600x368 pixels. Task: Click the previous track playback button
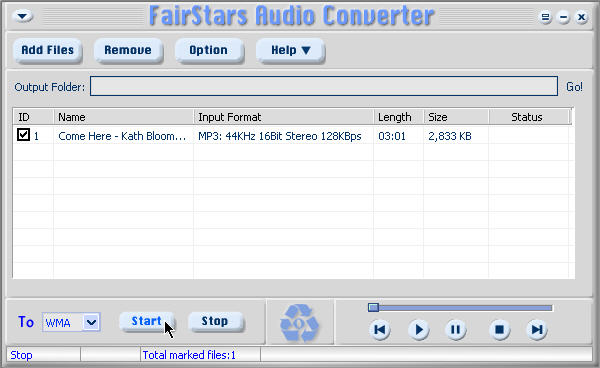pyautogui.click(x=380, y=329)
